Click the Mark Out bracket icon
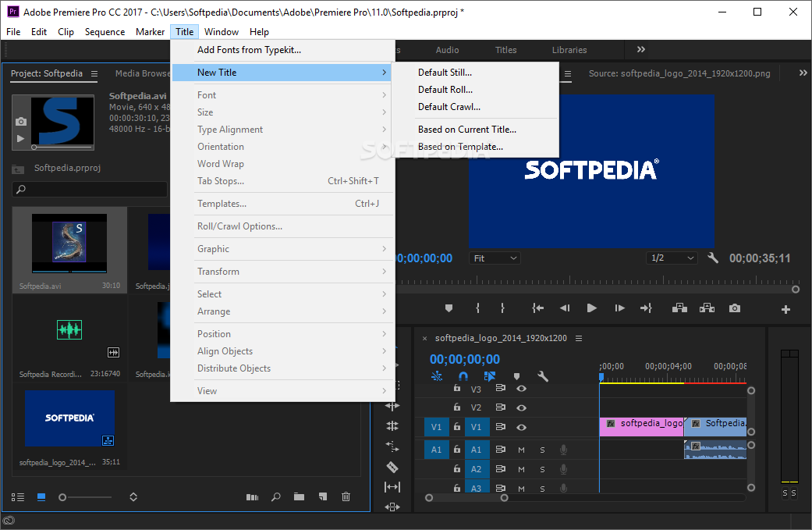Viewport: 812px width, 530px height. click(502, 308)
